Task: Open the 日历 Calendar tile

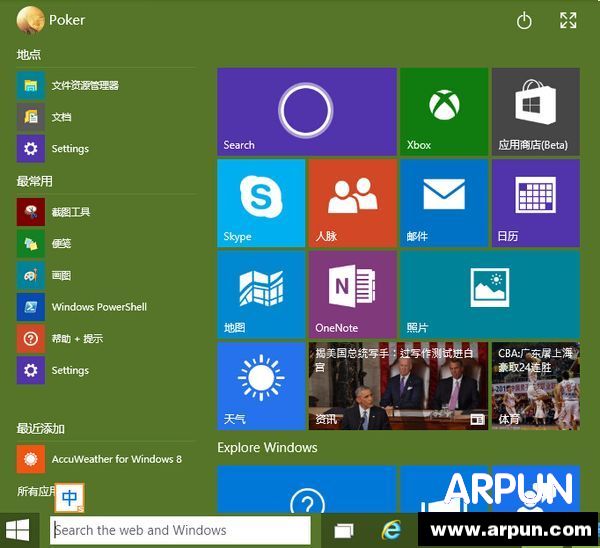Action: pyautogui.click(x=536, y=203)
